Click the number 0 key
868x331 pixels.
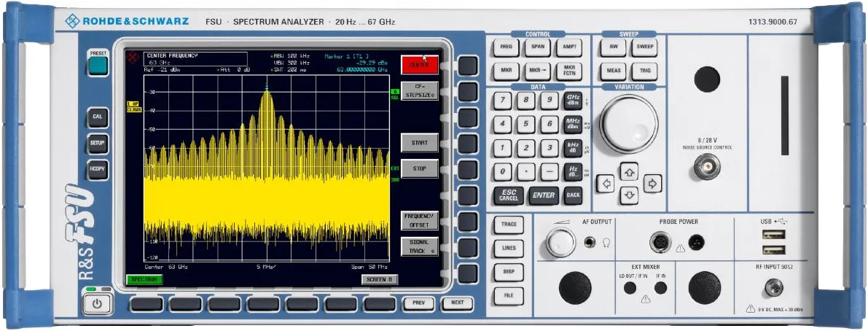(502, 171)
